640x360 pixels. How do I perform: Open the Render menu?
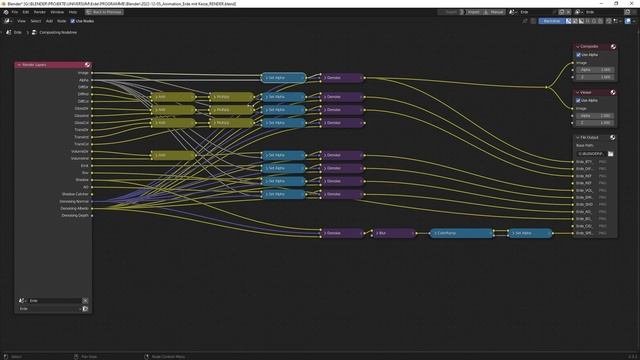click(x=40, y=12)
